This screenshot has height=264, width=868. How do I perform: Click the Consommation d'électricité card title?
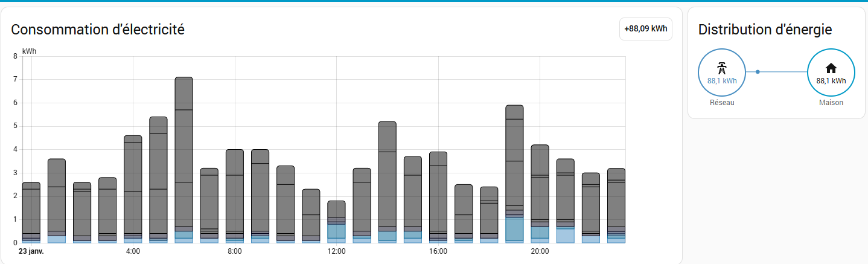pos(98,29)
